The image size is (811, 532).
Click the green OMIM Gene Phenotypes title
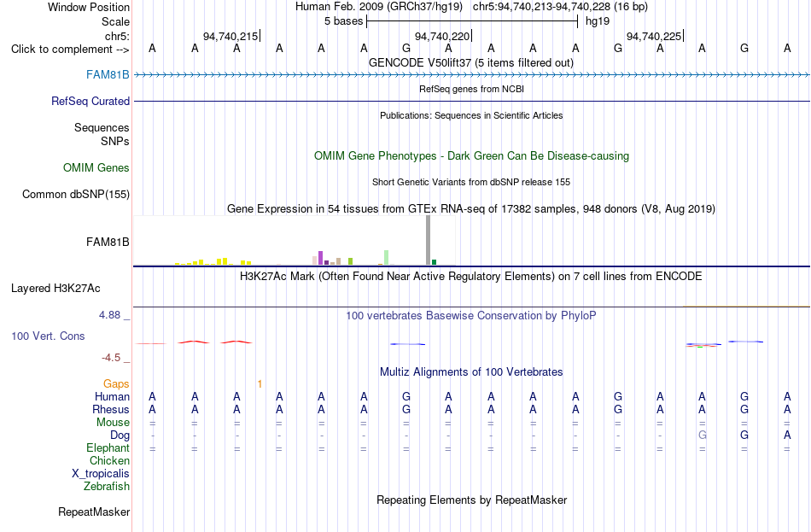point(471,155)
